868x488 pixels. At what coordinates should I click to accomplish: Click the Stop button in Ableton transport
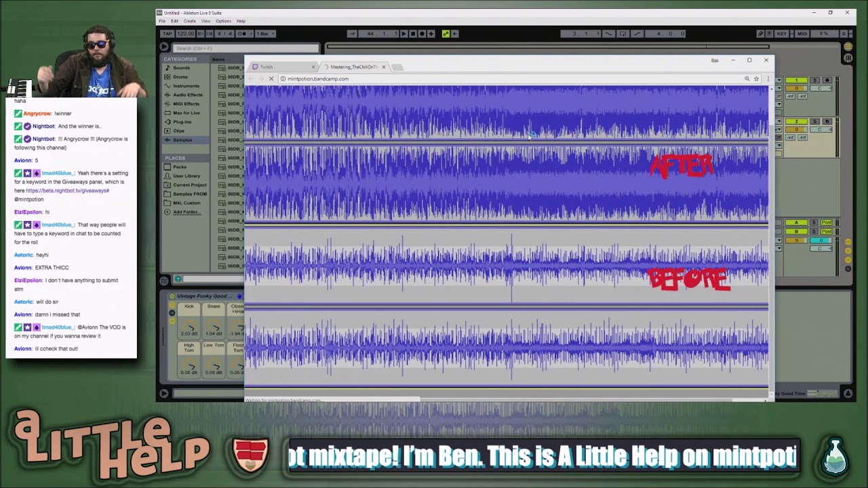click(413, 34)
